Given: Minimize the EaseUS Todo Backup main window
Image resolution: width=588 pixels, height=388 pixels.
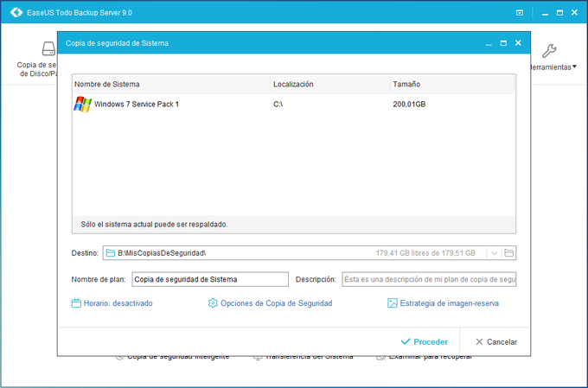Looking at the screenshot, I should click(x=545, y=13).
